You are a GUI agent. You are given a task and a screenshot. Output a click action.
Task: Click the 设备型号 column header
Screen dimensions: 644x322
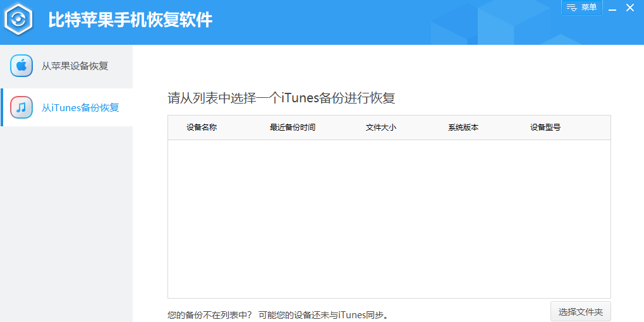[x=545, y=127]
